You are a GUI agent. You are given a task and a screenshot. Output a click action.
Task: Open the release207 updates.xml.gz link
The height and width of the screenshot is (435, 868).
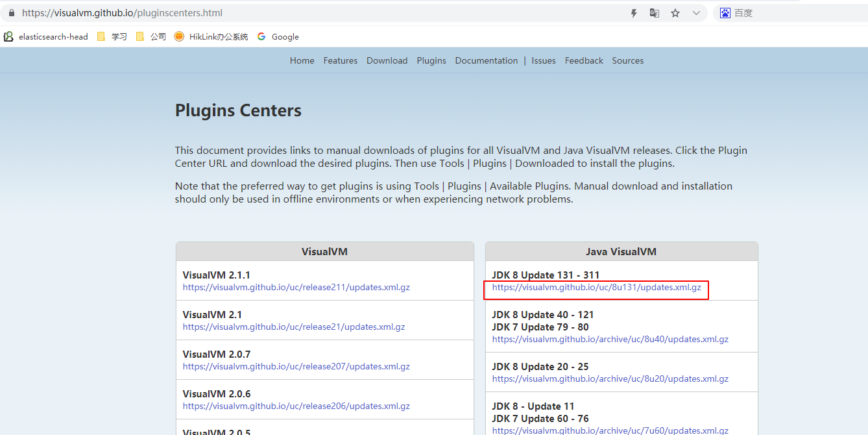point(296,366)
